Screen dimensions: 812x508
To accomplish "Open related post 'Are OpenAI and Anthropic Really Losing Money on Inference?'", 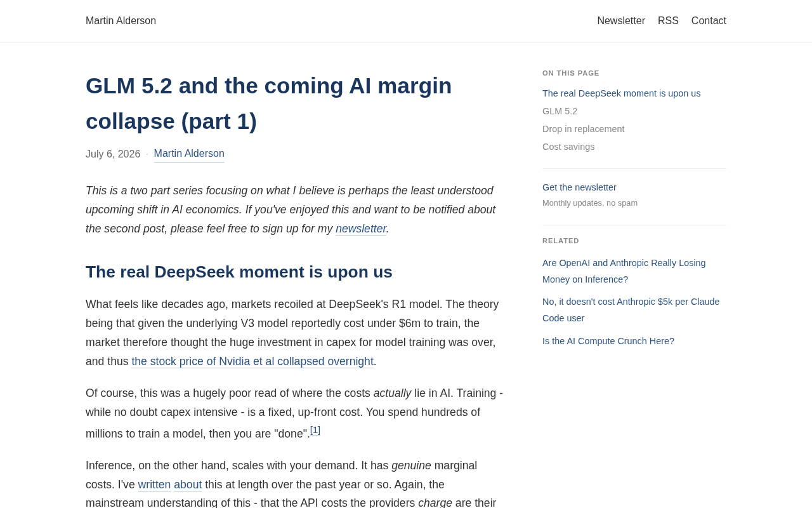I will [624, 271].
